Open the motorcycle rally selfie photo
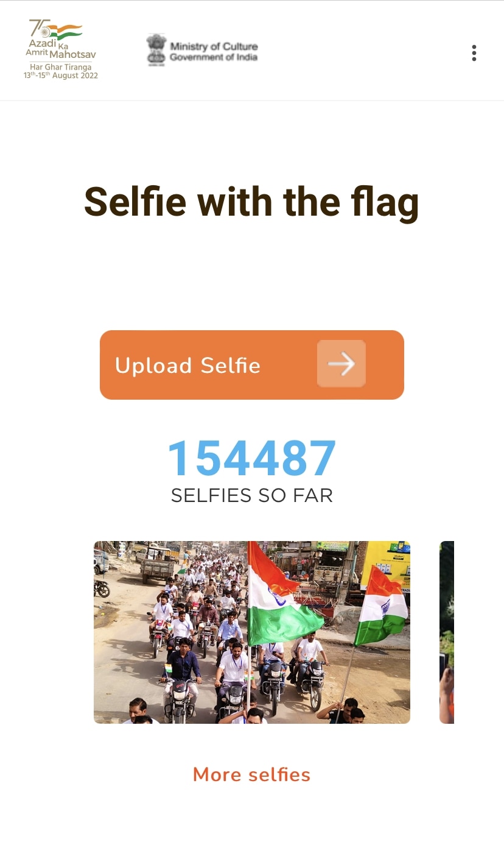The image size is (504, 856). pos(252,632)
